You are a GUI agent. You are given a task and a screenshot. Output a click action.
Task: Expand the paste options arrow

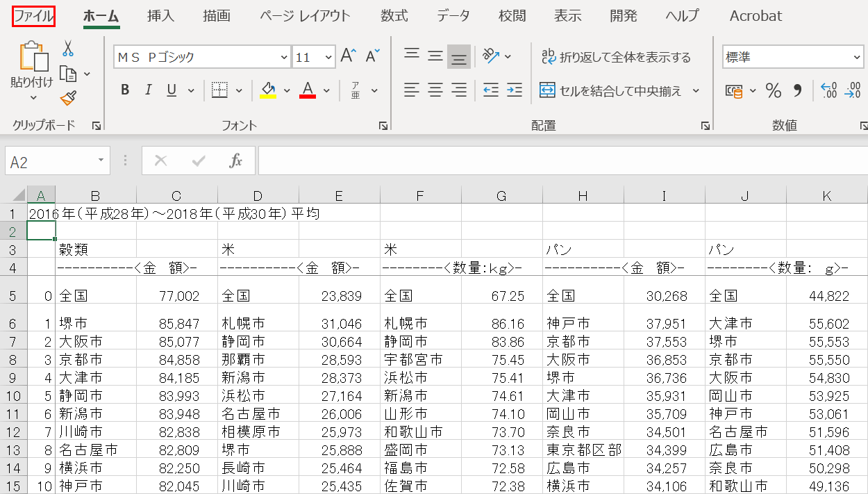pos(33,97)
